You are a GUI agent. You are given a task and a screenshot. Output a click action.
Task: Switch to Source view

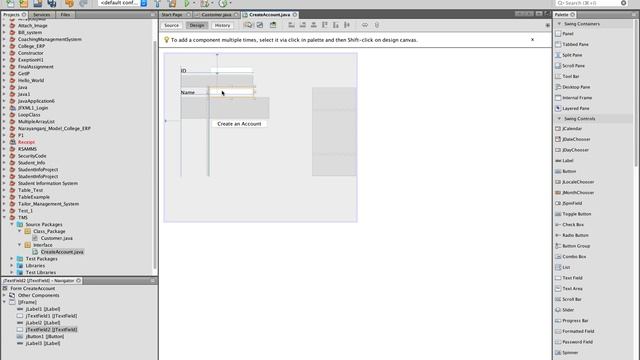point(171,25)
